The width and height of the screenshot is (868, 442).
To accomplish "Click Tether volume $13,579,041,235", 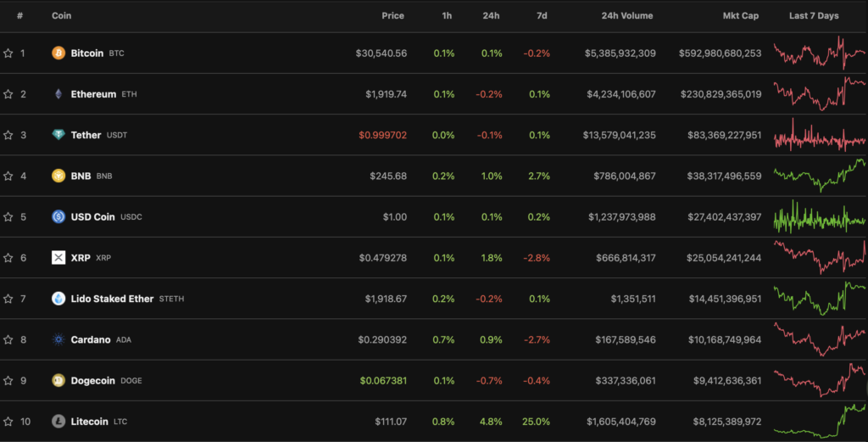I will click(x=619, y=135).
